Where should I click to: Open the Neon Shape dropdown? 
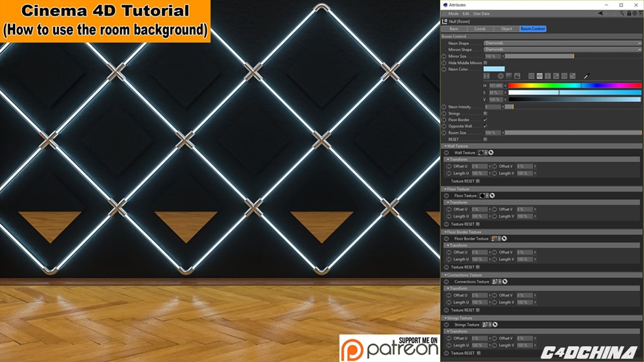(562, 43)
